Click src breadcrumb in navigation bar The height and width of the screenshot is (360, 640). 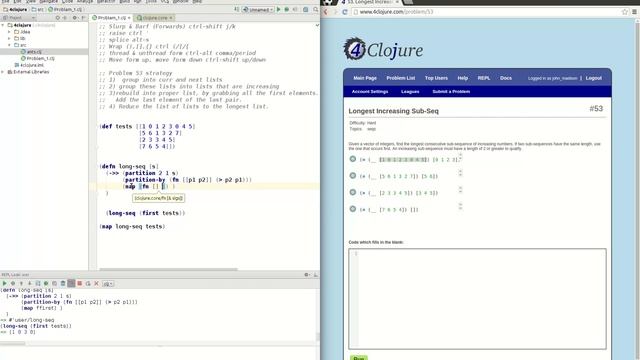[38, 9]
